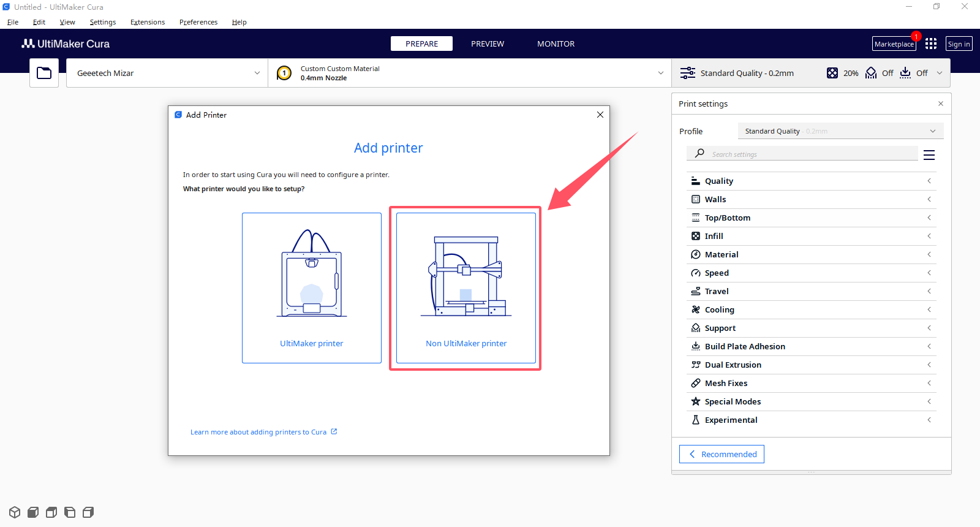Click the Sign in button
The height and width of the screenshot is (527, 980).
tap(959, 44)
